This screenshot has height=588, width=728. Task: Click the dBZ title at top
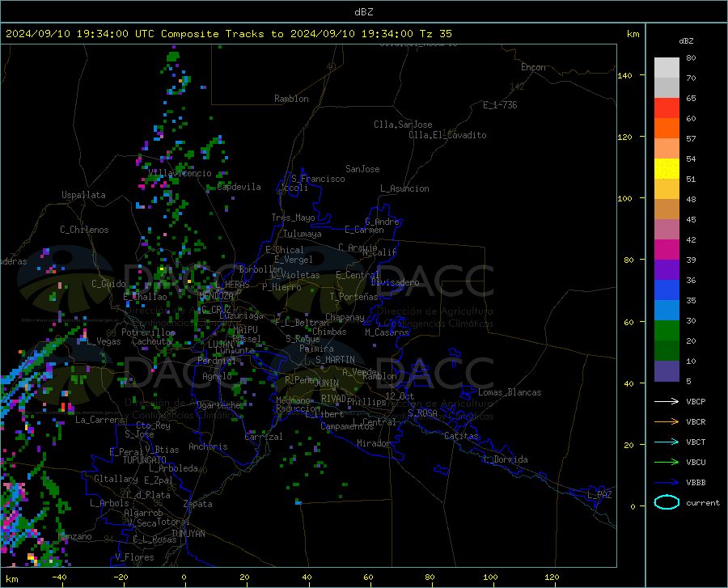(363, 12)
